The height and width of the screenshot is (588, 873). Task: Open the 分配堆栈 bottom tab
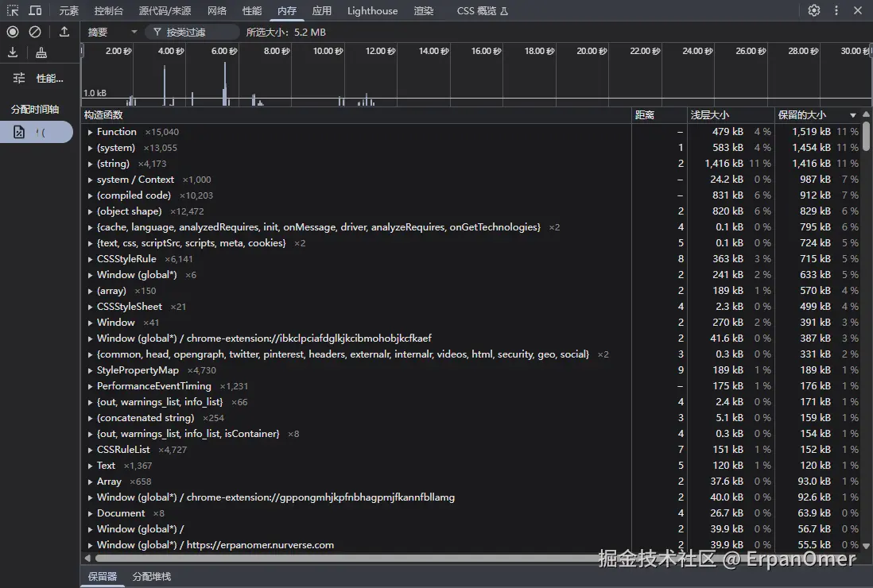[151, 575]
